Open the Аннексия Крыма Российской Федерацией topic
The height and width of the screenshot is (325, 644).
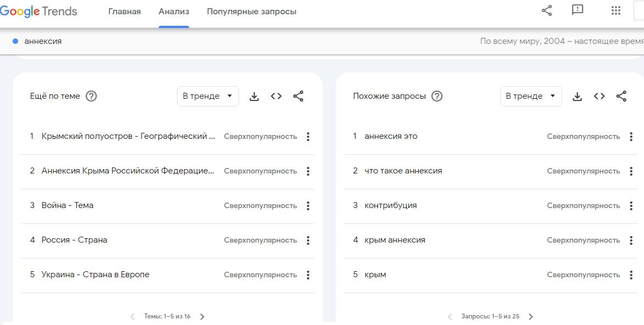[x=128, y=171]
